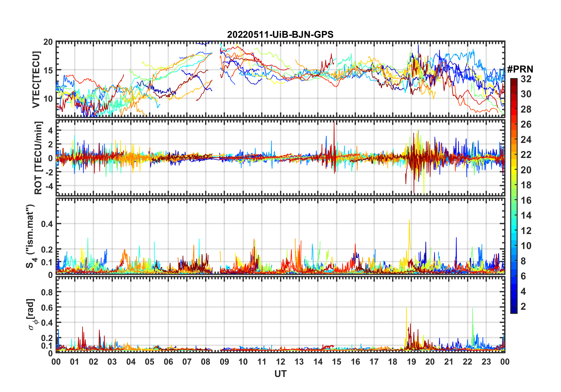561x392 pixels.
Task: Click the 15 hour label on the UT axis
Action: point(337,362)
